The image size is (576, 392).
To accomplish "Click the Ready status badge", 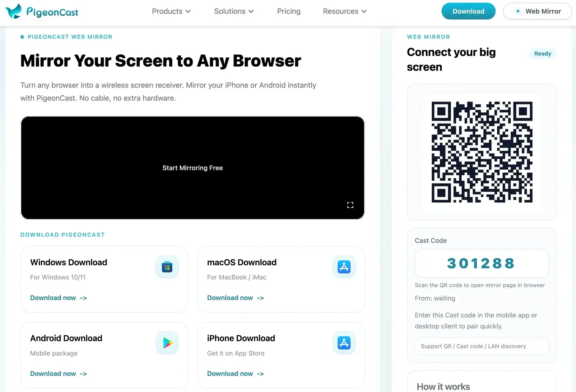I will (x=542, y=53).
